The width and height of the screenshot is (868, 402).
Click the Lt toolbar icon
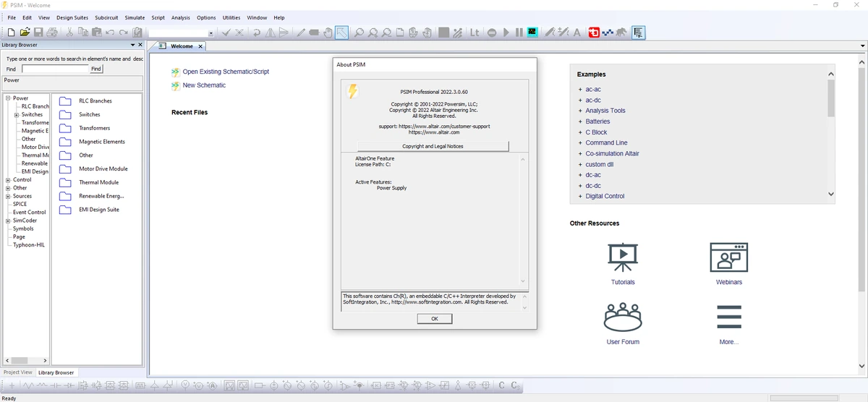coord(475,33)
